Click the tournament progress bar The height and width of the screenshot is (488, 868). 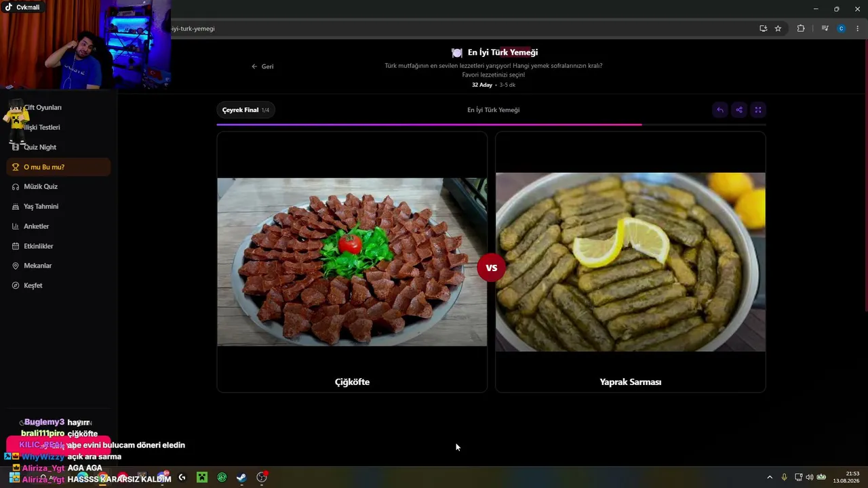[x=492, y=125]
